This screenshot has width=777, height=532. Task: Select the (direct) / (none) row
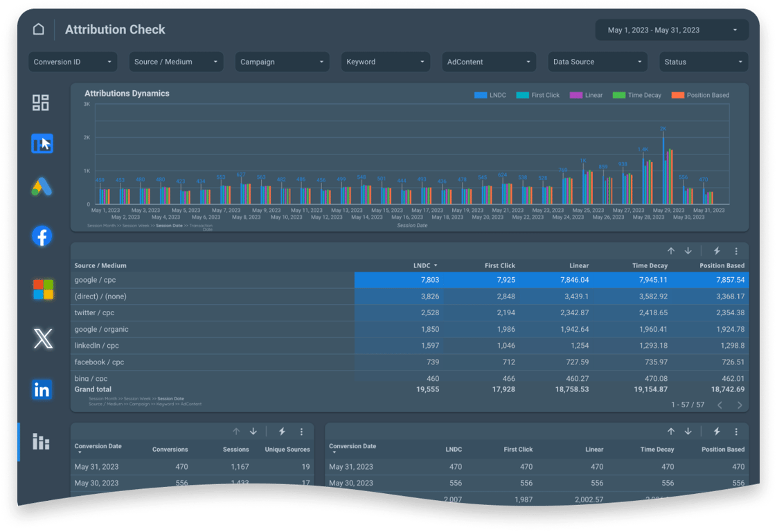pos(409,296)
